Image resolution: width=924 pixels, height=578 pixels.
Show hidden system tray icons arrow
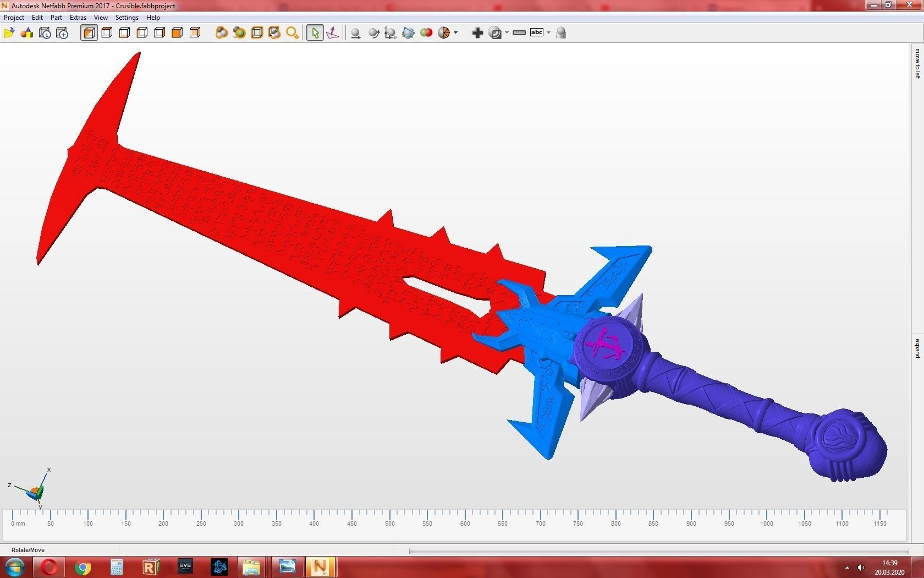click(x=847, y=568)
